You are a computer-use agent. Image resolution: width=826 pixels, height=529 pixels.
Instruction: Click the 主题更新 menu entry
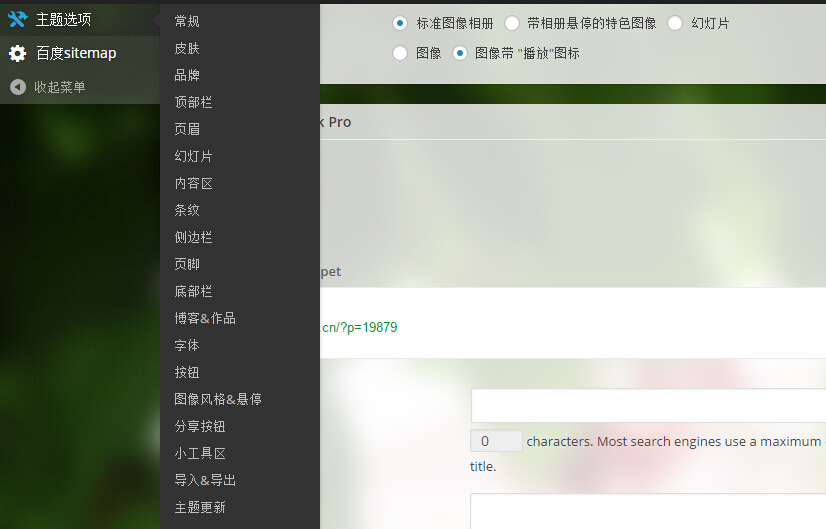point(200,507)
